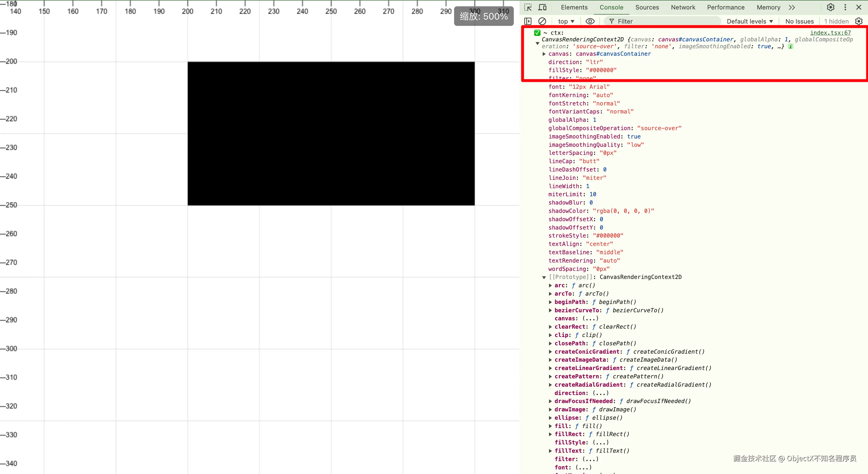Viewport: 868px width, 474px height.
Task: Switch to the Elements tab
Action: (574, 7)
